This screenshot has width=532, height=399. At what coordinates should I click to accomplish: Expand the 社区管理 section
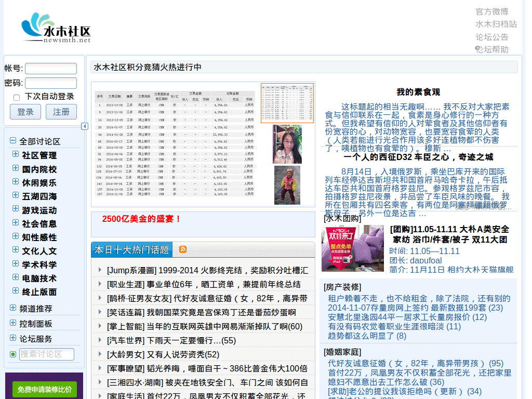point(16,154)
